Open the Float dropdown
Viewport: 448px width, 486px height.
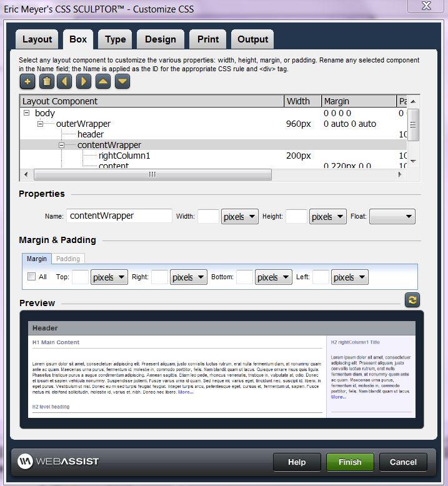392,216
